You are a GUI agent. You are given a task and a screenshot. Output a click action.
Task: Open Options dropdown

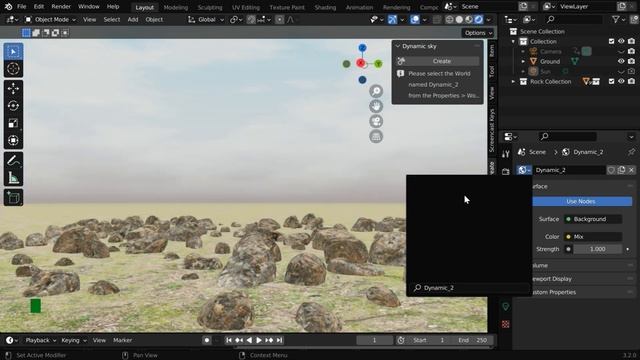coord(478,33)
